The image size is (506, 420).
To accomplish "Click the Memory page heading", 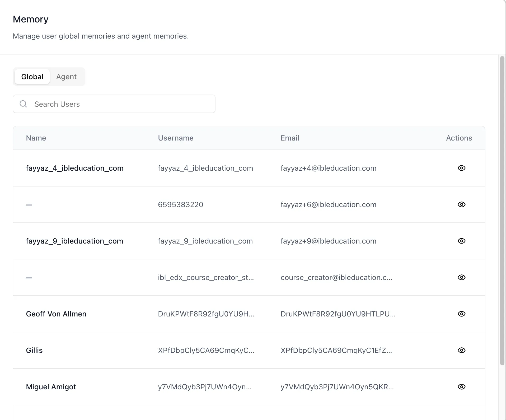I will (x=31, y=19).
